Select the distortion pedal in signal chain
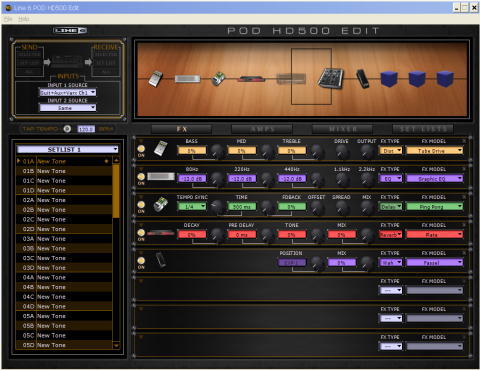The width and height of the screenshot is (480, 370). click(155, 79)
